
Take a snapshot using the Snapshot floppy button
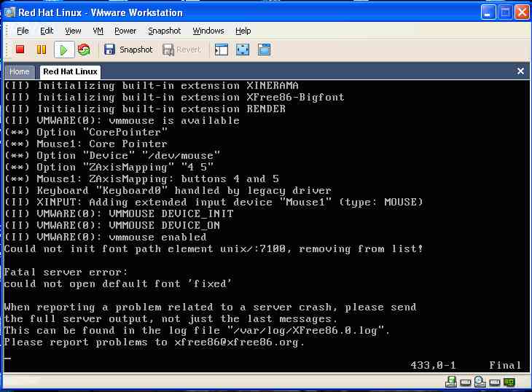[x=128, y=50]
